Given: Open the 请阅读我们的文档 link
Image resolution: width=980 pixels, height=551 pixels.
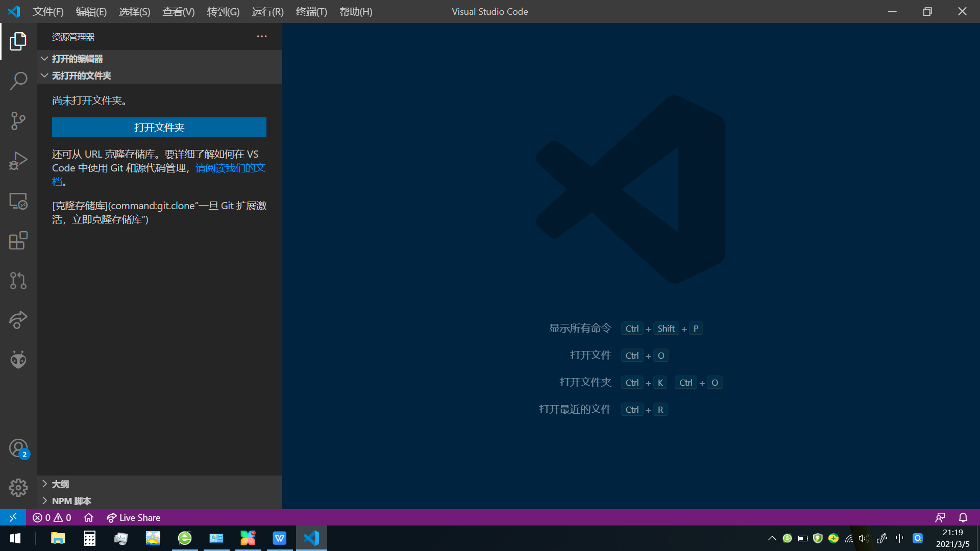Looking at the screenshot, I should 230,168.
